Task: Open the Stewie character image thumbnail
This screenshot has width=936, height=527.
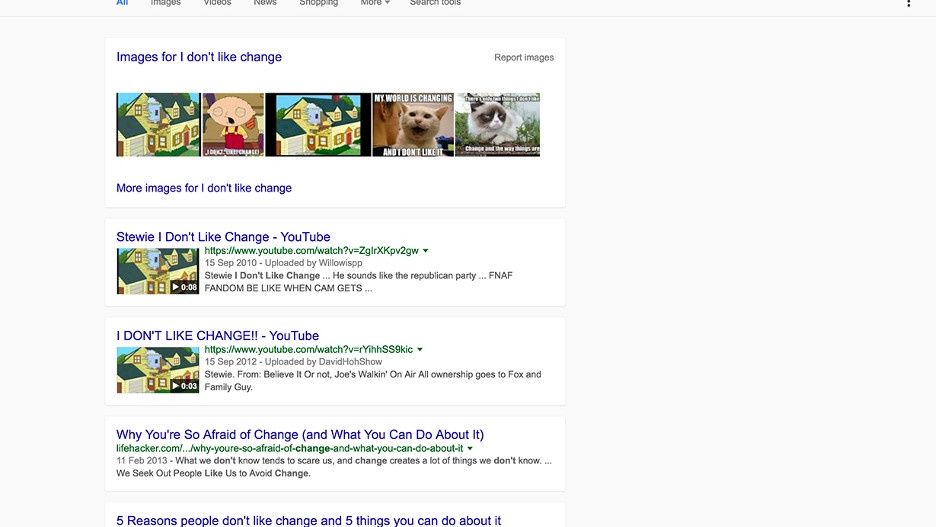Action: (233, 125)
